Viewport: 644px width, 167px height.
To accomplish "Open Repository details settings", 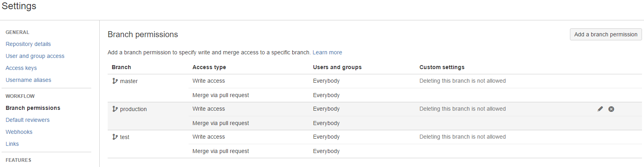I will (28, 44).
